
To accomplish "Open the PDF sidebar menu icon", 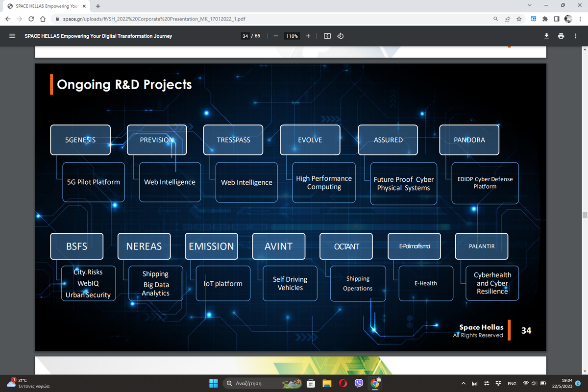I will coord(12,36).
